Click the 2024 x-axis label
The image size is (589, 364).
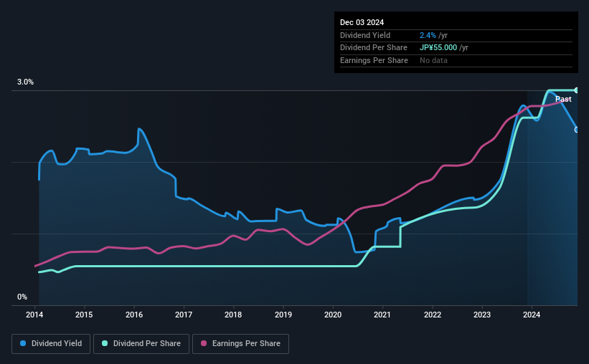pyautogui.click(x=532, y=315)
